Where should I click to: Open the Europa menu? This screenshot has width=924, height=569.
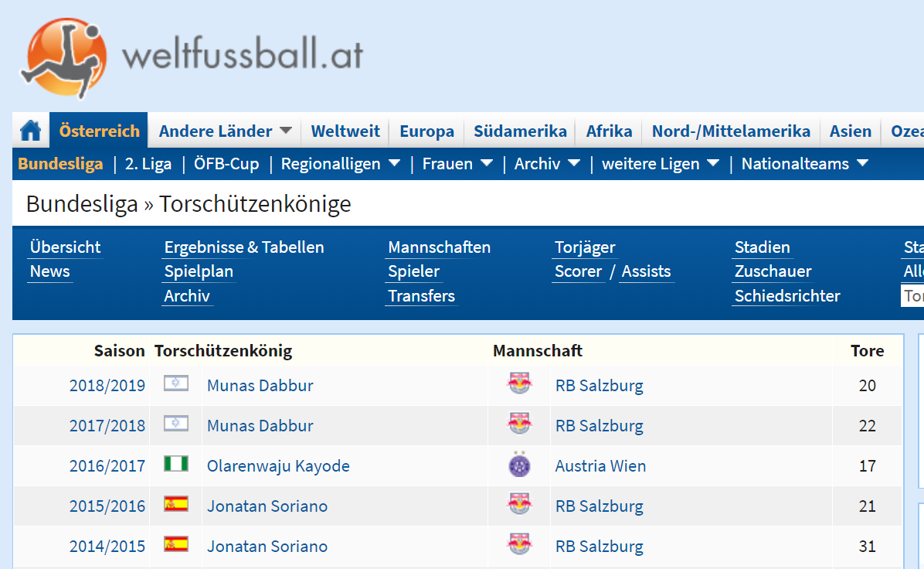tap(426, 131)
